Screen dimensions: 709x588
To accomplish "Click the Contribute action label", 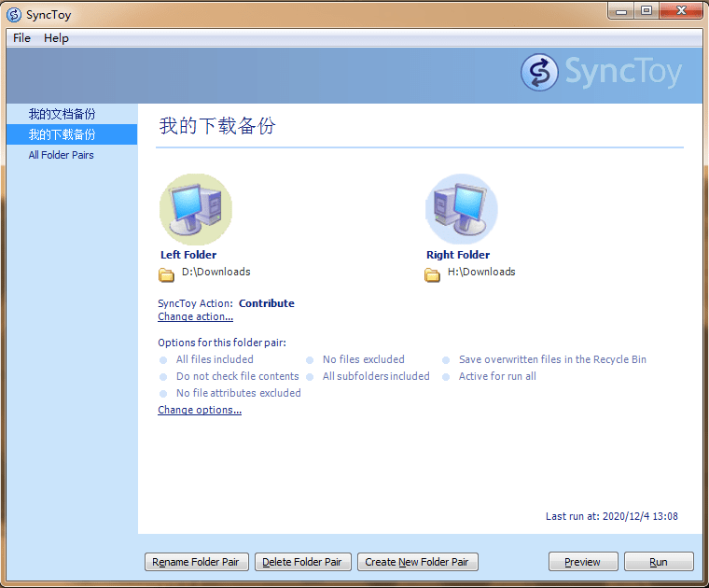I will pyautogui.click(x=266, y=303).
